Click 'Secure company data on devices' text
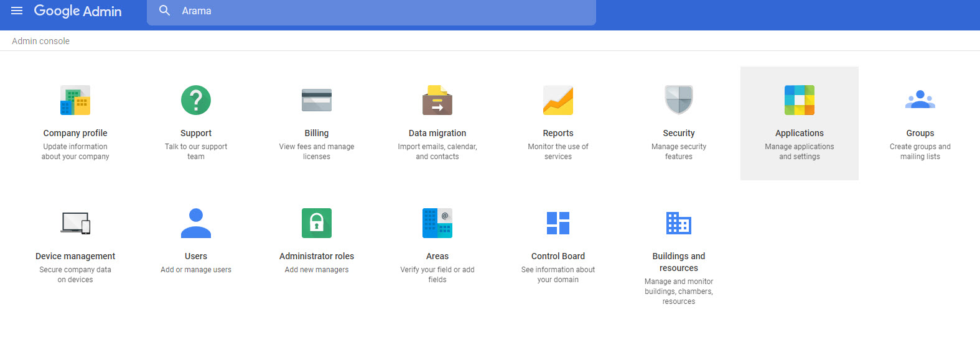 click(75, 275)
